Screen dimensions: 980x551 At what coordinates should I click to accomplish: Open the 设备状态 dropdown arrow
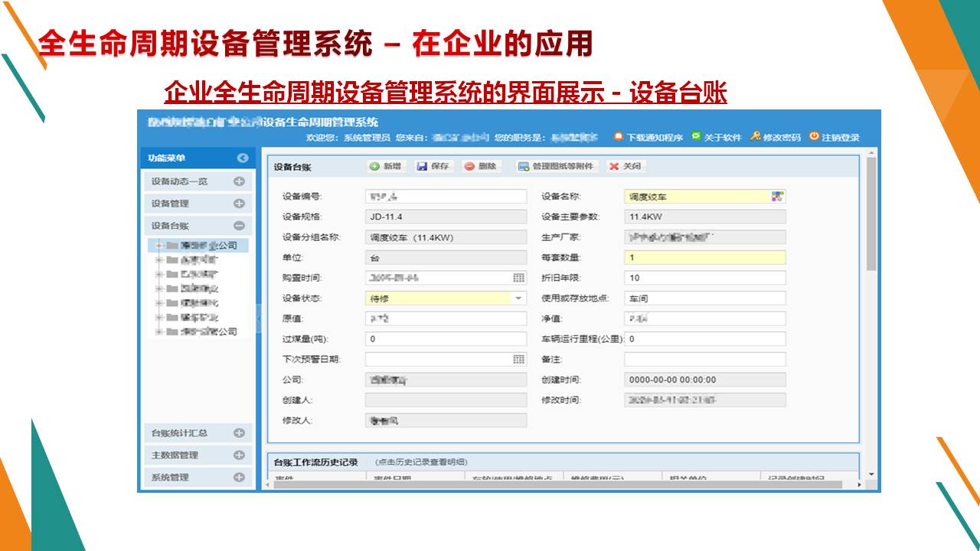coord(519,298)
